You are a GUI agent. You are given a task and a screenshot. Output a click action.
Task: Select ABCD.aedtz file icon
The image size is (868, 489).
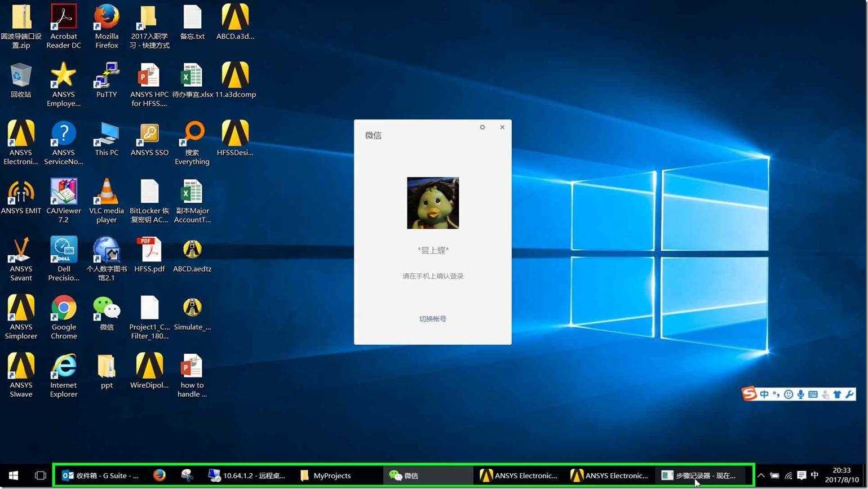tap(192, 255)
